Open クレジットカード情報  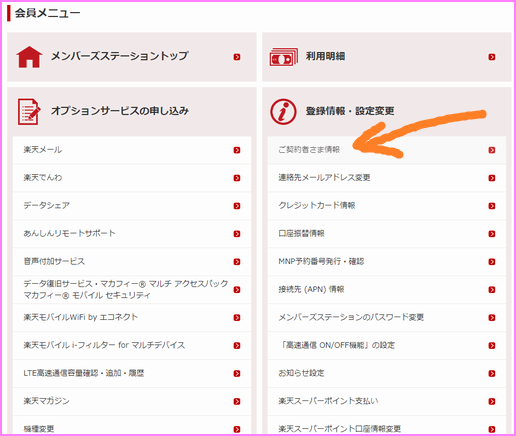(387, 206)
